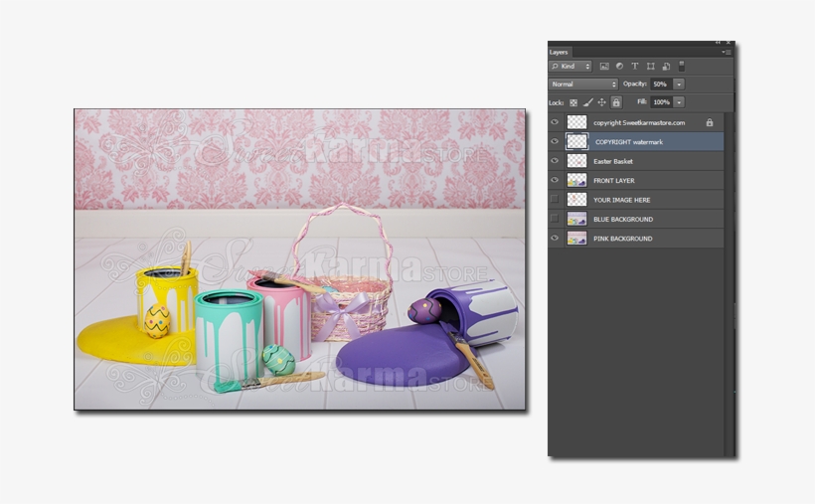
Task: Click the adjustment layer filter icon
Action: click(619, 67)
